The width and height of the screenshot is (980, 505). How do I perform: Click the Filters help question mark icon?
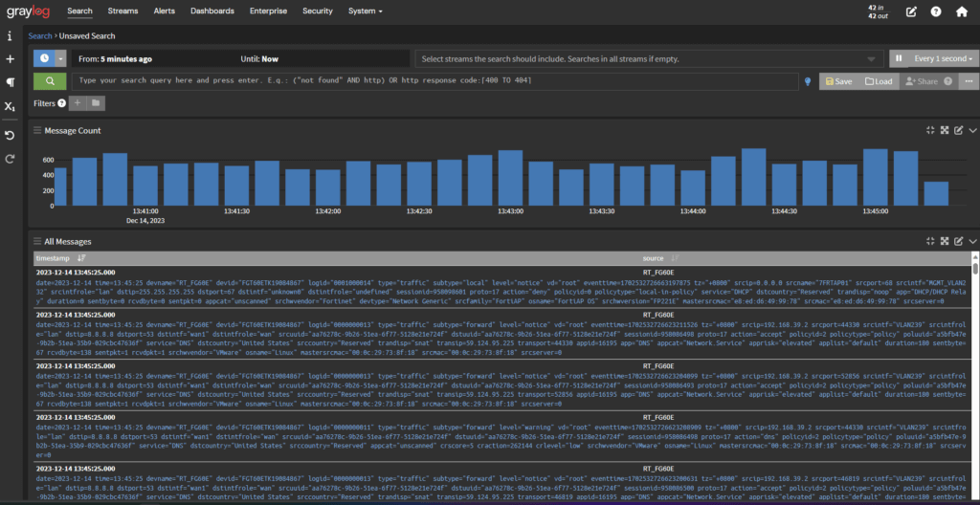[62, 102]
